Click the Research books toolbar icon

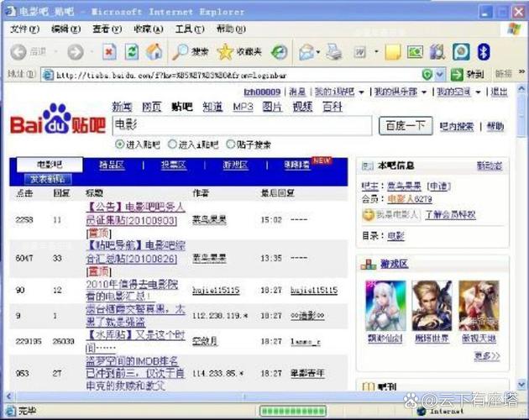coord(437,52)
